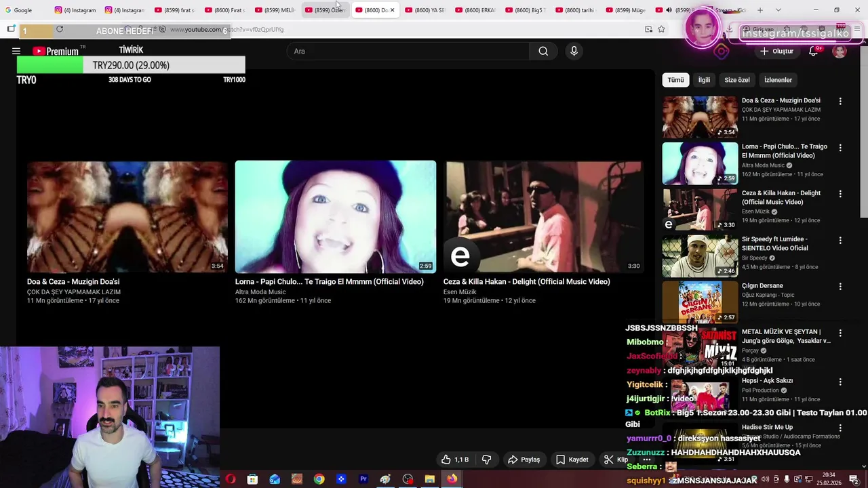Open more options for METAL MÜZİK VE ŞEYTAN video
Screen dimensions: 868x488
(840, 333)
